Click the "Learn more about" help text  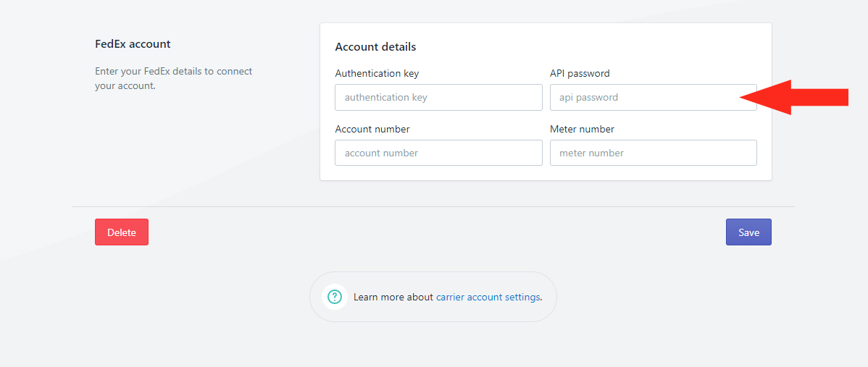[393, 297]
